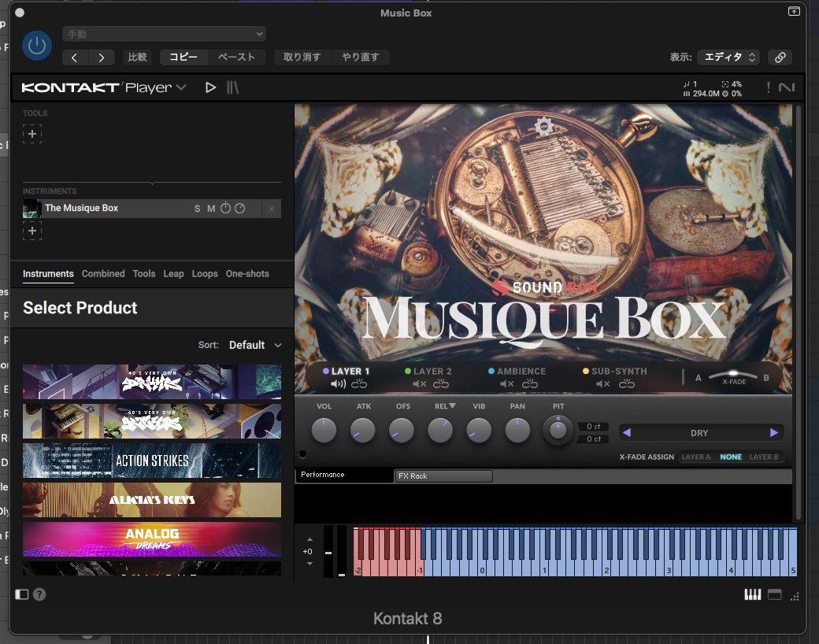The image size is (819, 644).
Task: Click the 取り消す undo button
Action: click(302, 57)
